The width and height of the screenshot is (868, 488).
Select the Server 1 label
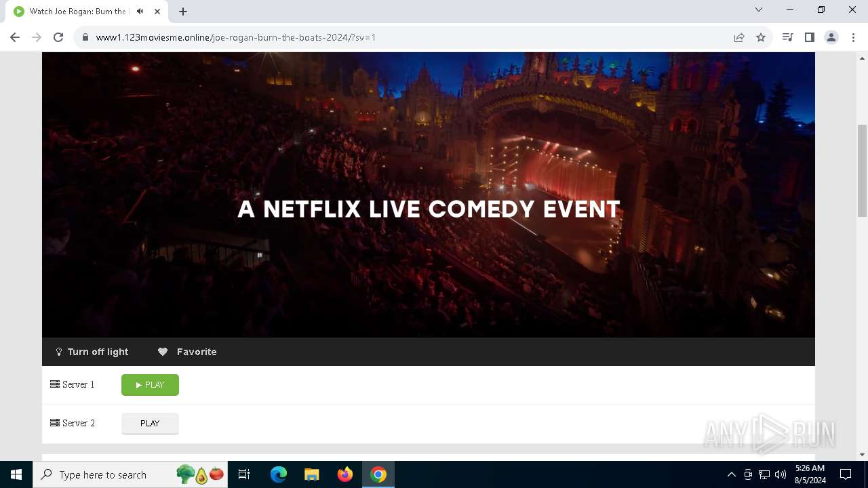tap(73, 385)
